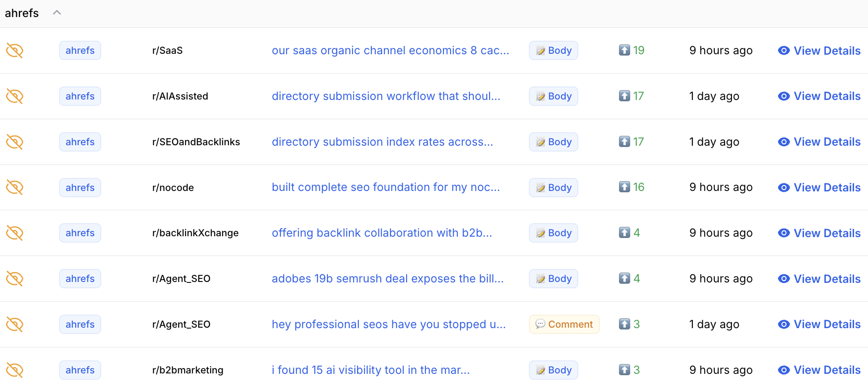
Task: Click View Details text for r/SEOandBacklinks row
Action: coord(827,142)
